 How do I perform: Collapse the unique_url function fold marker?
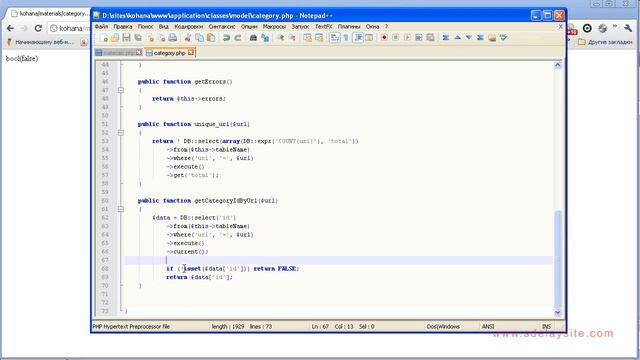coord(121,133)
